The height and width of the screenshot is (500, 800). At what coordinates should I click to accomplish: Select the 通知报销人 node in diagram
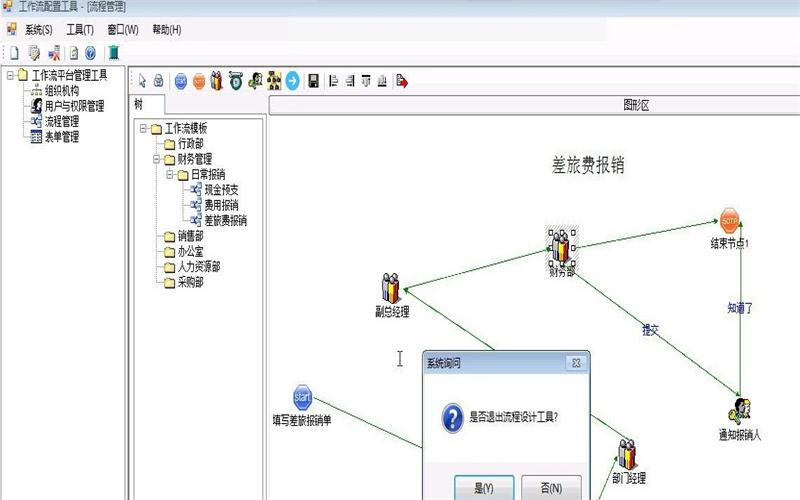[739, 411]
